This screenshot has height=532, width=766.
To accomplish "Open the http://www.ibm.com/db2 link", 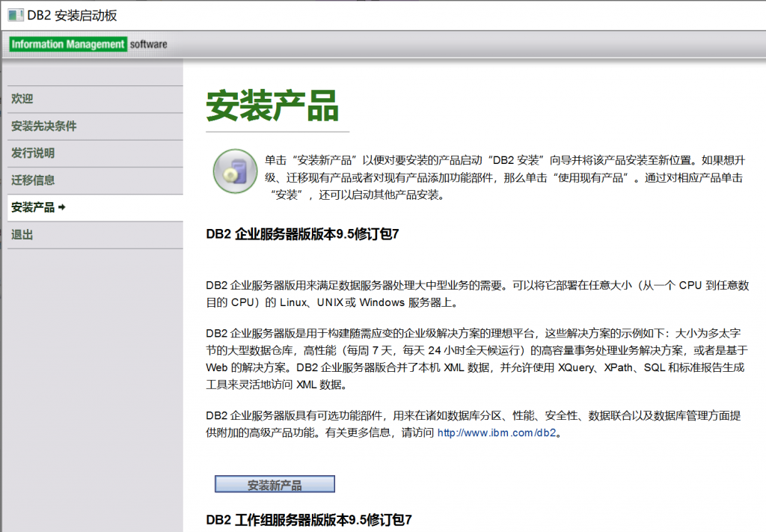I will [x=497, y=432].
